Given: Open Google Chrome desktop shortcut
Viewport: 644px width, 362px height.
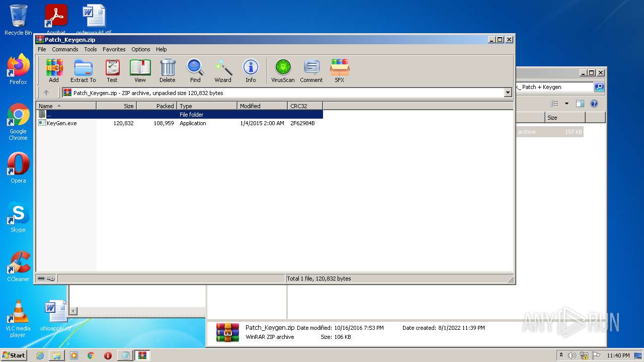Looking at the screenshot, I should (x=18, y=122).
